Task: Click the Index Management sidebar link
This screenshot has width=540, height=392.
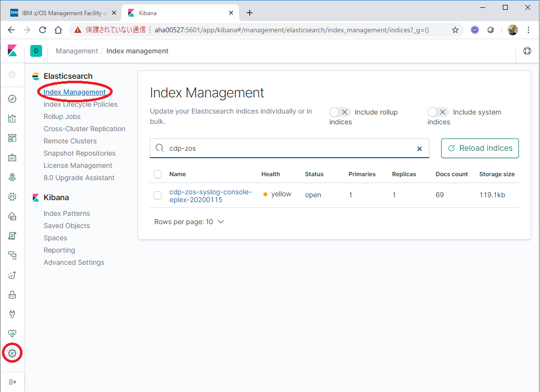Action: [x=75, y=92]
